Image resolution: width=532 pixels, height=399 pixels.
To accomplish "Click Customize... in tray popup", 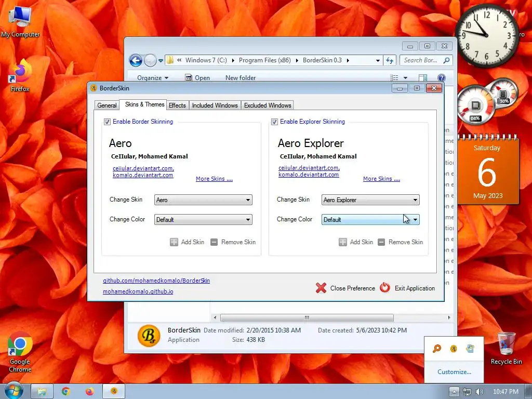I will pyautogui.click(x=454, y=372).
